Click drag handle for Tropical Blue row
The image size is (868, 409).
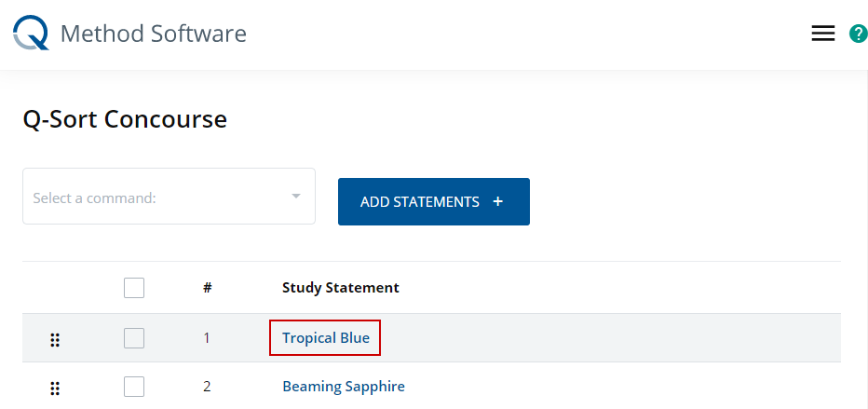click(x=55, y=339)
